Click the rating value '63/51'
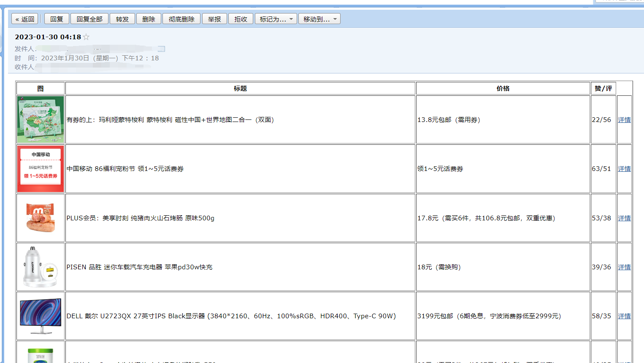This screenshot has width=644, height=363. point(601,169)
